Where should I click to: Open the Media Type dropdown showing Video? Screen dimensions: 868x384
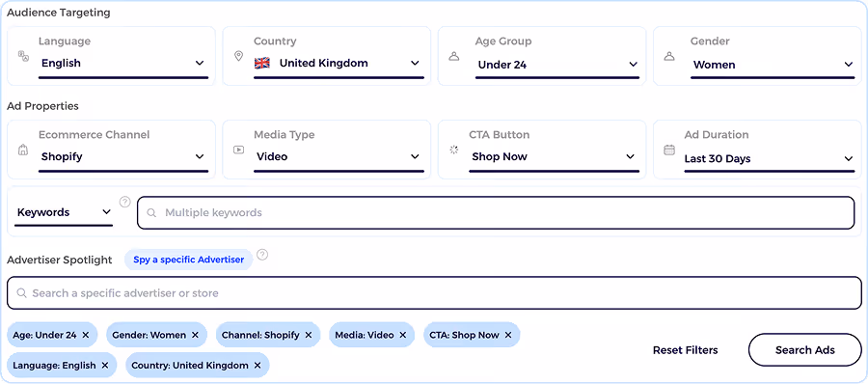tap(339, 157)
